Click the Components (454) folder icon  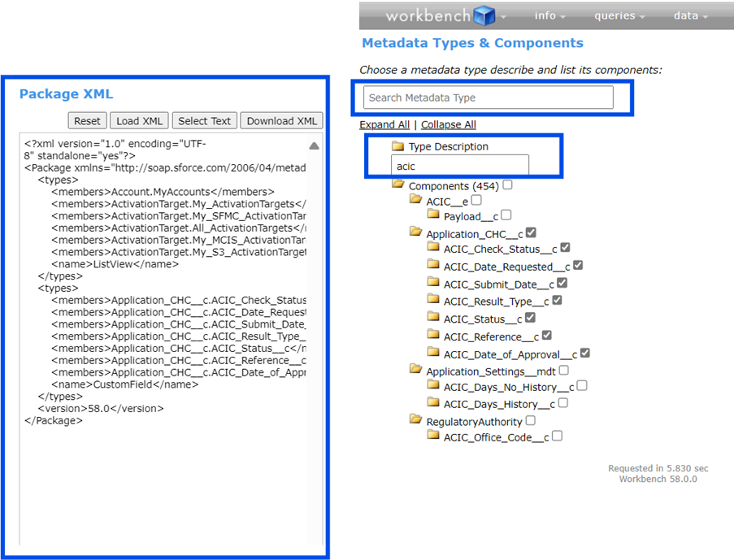point(398,184)
